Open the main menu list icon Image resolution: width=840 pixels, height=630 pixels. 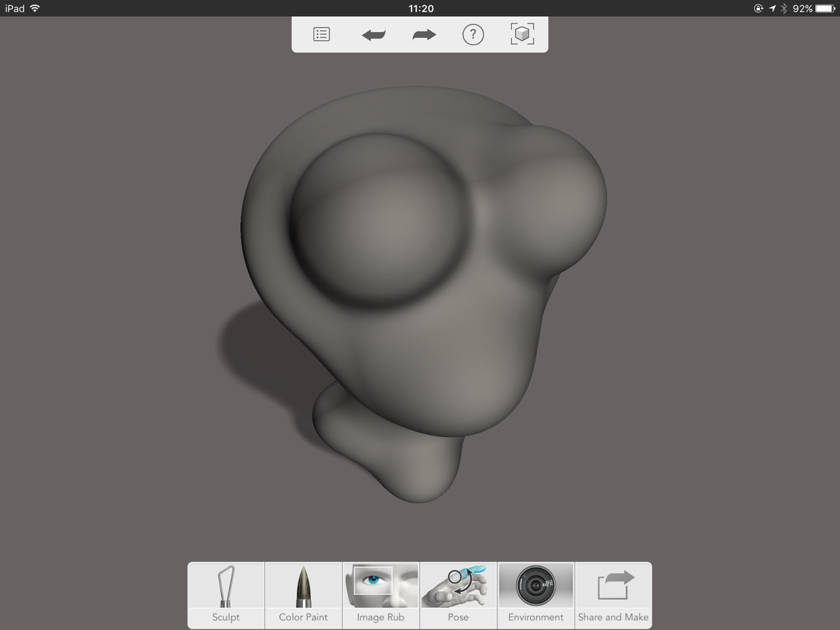pos(322,34)
